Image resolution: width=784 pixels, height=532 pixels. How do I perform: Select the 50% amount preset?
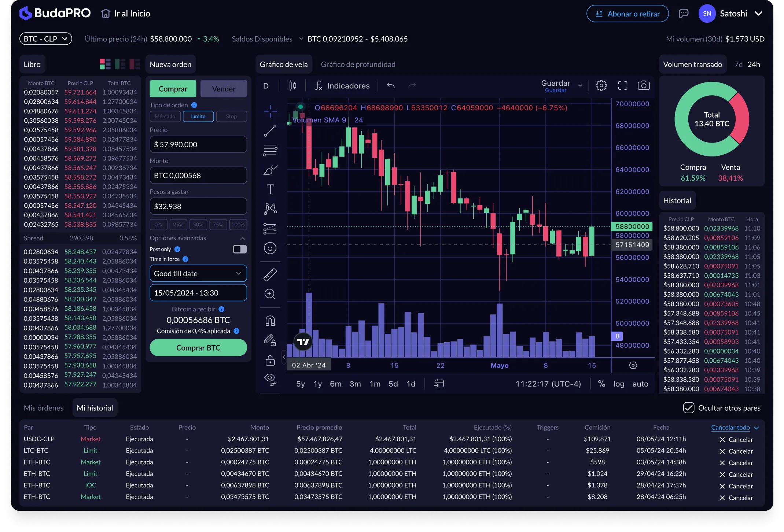[198, 225]
